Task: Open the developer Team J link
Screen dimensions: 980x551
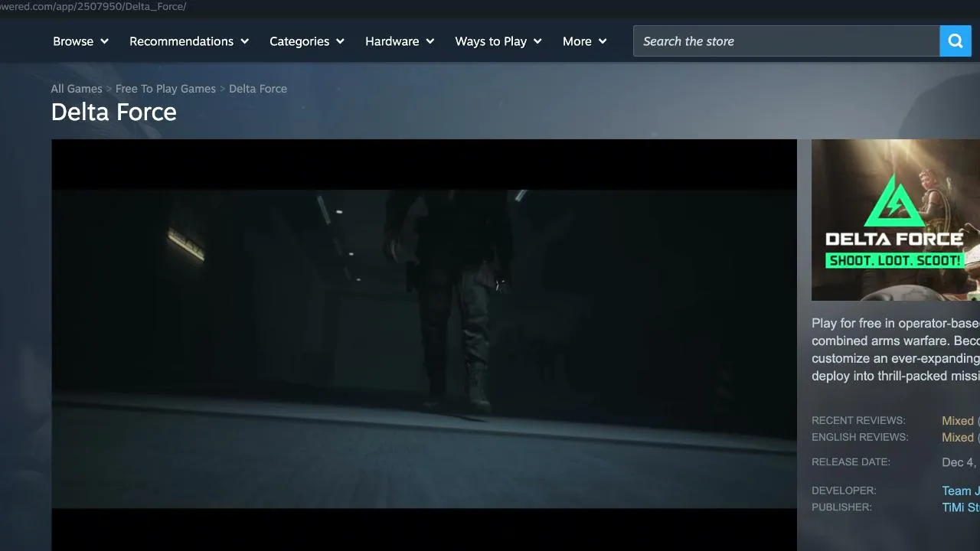Action: pos(961,491)
